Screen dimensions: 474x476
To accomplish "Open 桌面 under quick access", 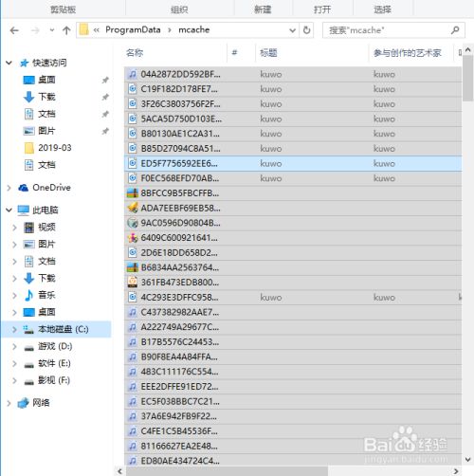I will [46, 80].
